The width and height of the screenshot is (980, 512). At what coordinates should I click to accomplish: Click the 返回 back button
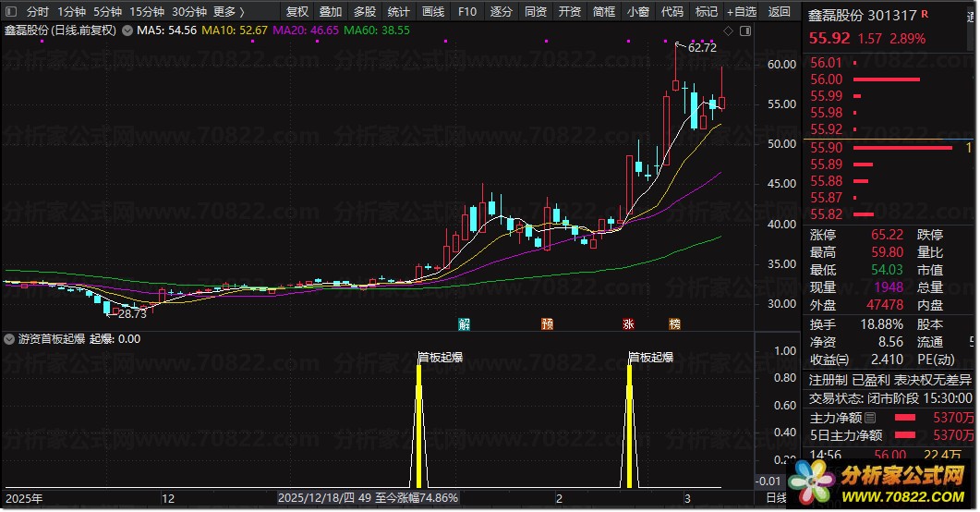pyautogui.click(x=779, y=11)
